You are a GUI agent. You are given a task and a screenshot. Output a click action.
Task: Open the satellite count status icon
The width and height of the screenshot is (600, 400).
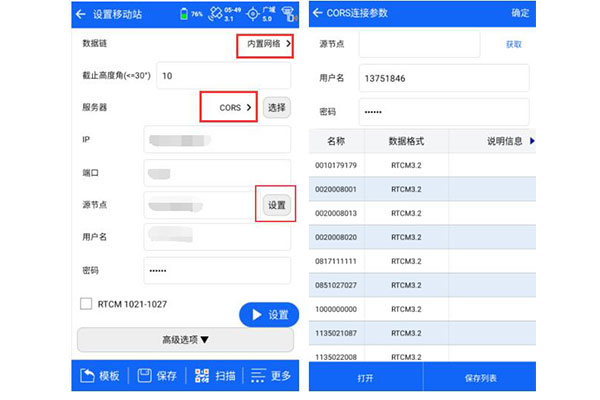pos(214,14)
